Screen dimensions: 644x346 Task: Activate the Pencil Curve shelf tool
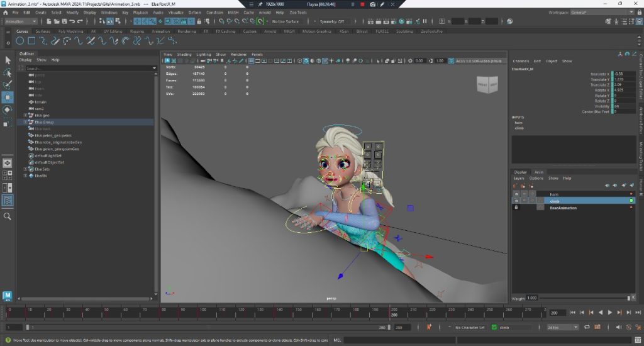[x=55, y=41]
